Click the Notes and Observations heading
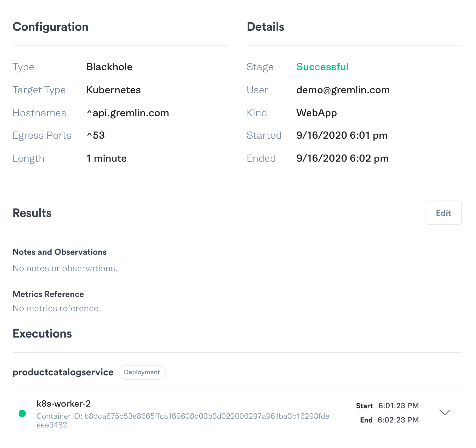This screenshot has height=448, width=476. point(59,252)
